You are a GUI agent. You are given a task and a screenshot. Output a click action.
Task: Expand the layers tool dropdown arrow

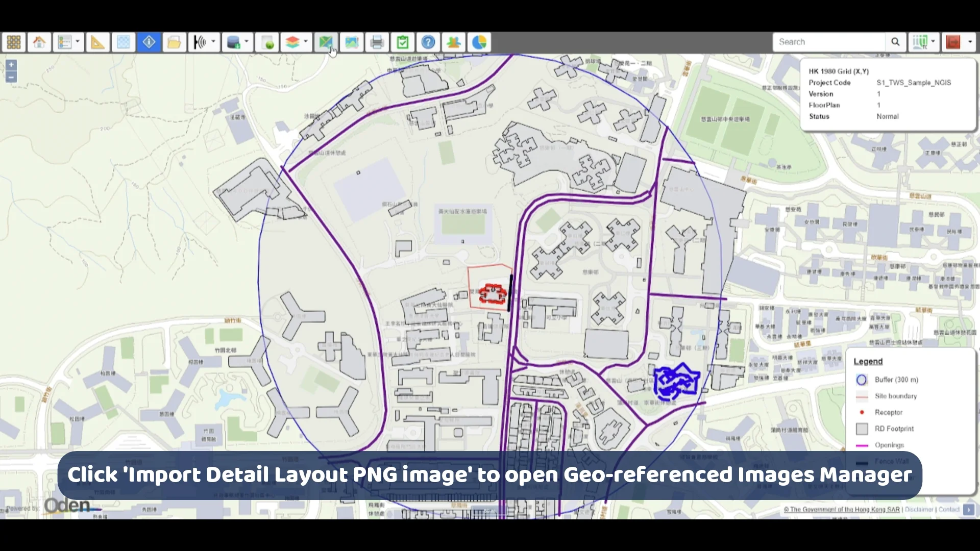point(306,42)
